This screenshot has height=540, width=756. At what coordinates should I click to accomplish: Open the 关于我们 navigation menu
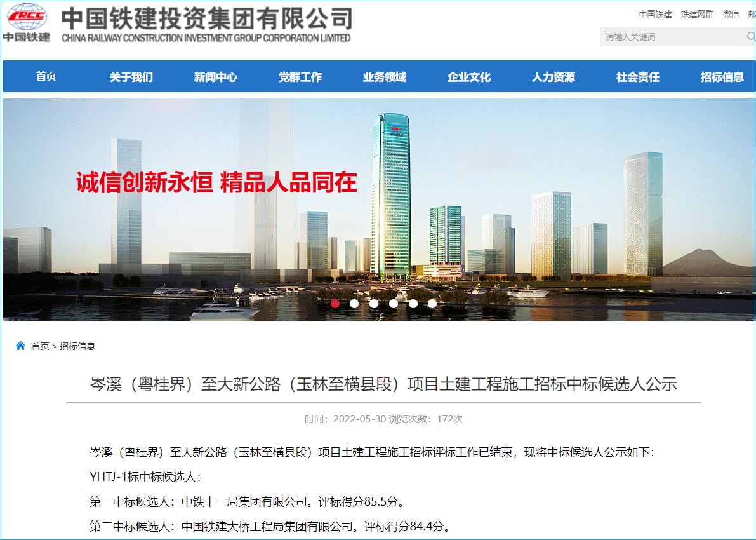[131, 77]
